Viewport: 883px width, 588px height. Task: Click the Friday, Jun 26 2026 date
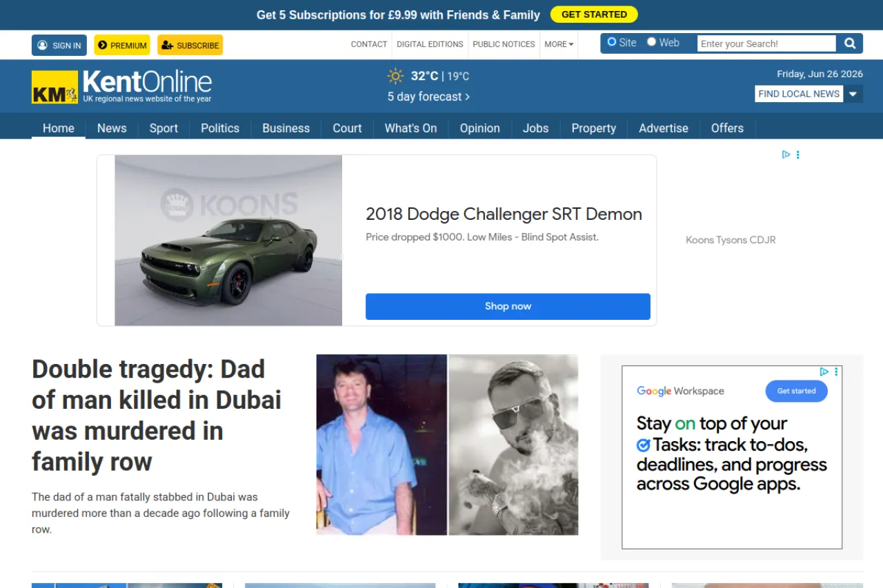[820, 74]
